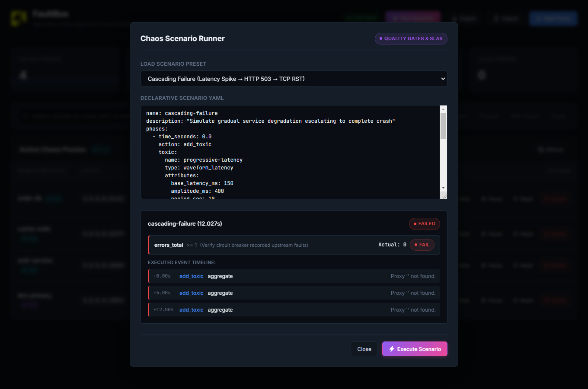Click the "cascading-failure (12.027s)" result heading

[185, 223]
